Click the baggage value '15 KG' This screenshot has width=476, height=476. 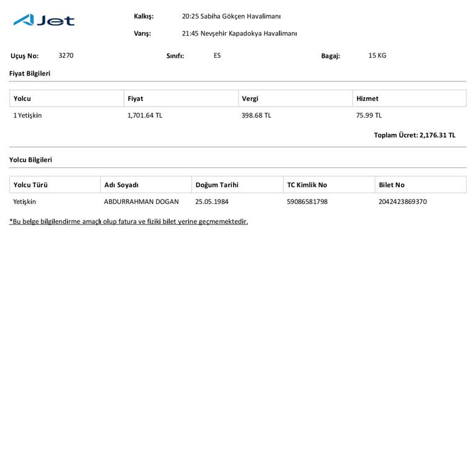pos(377,55)
